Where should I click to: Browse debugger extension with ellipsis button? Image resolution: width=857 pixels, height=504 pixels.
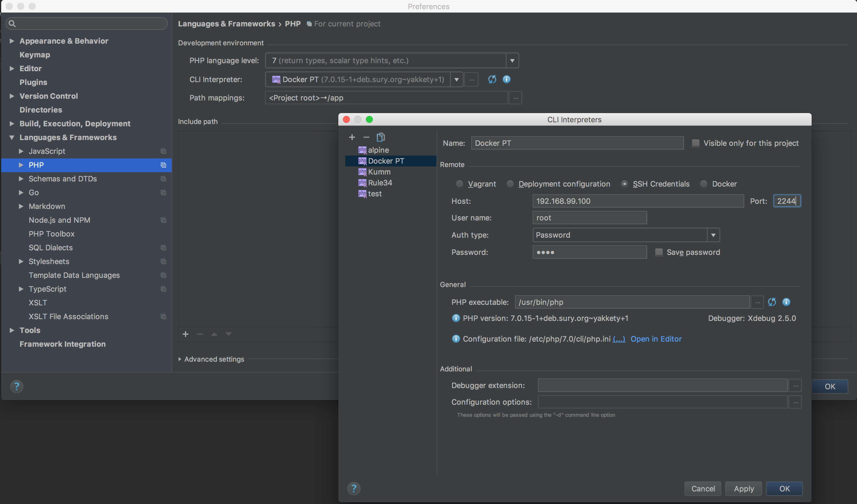tap(795, 385)
